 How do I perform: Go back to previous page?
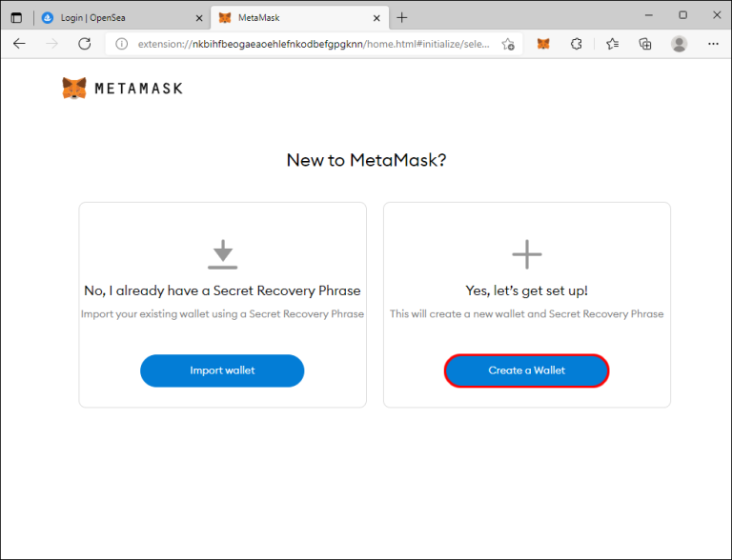19,44
